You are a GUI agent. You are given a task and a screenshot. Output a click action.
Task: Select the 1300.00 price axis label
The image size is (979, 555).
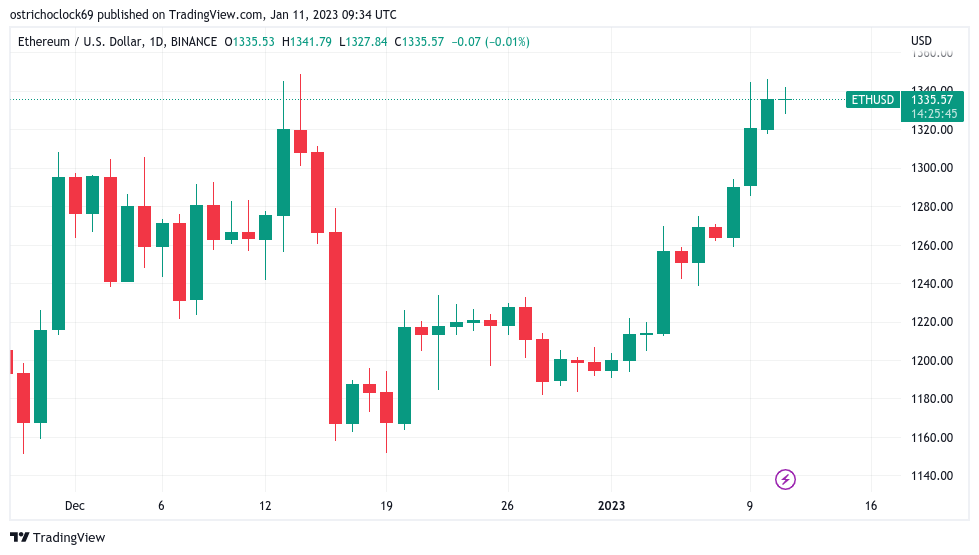click(x=932, y=168)
